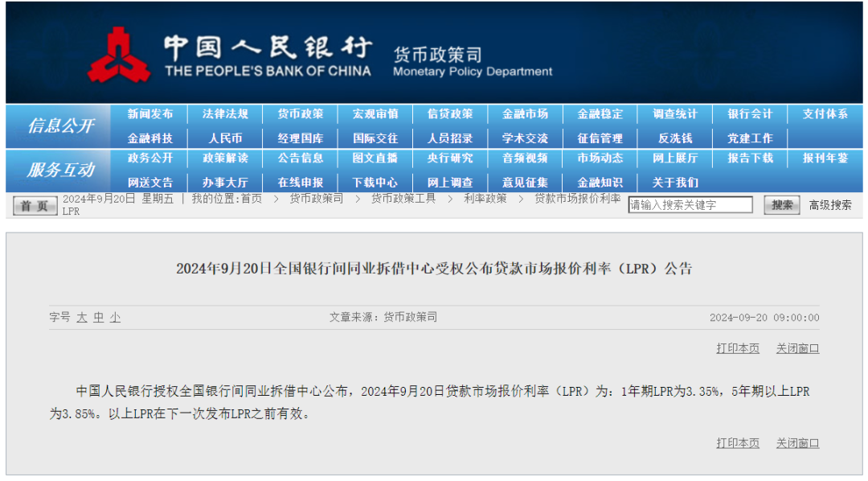This screenshot has height=481, width=868.
Task: Open 征信管理 menu item
Action: tap(600, 138)
